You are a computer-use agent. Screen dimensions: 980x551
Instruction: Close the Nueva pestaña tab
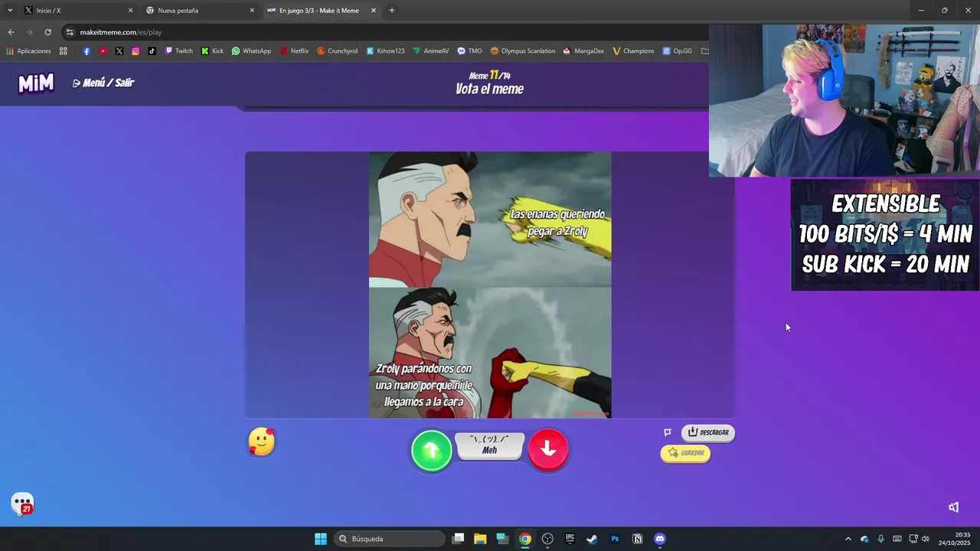pyautogui.click(x=252, y=11)
